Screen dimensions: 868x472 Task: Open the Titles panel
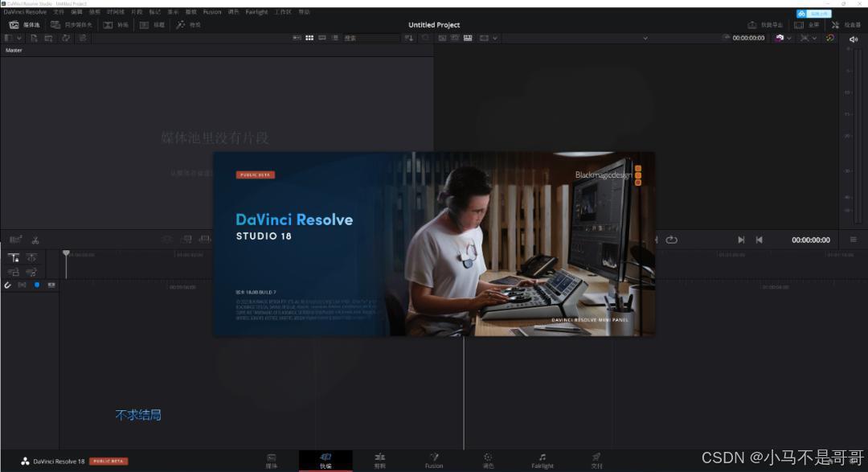pyautogui.click(x=152, y=25)
